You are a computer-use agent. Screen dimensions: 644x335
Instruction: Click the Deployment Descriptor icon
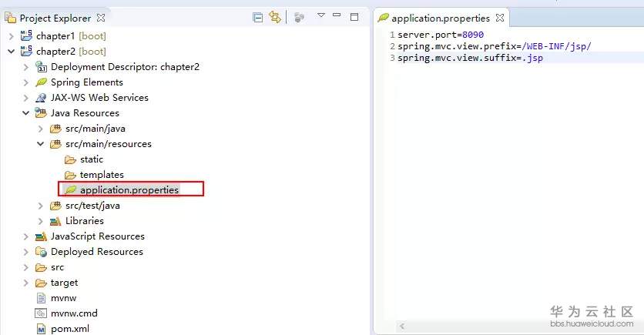(41, 66)
